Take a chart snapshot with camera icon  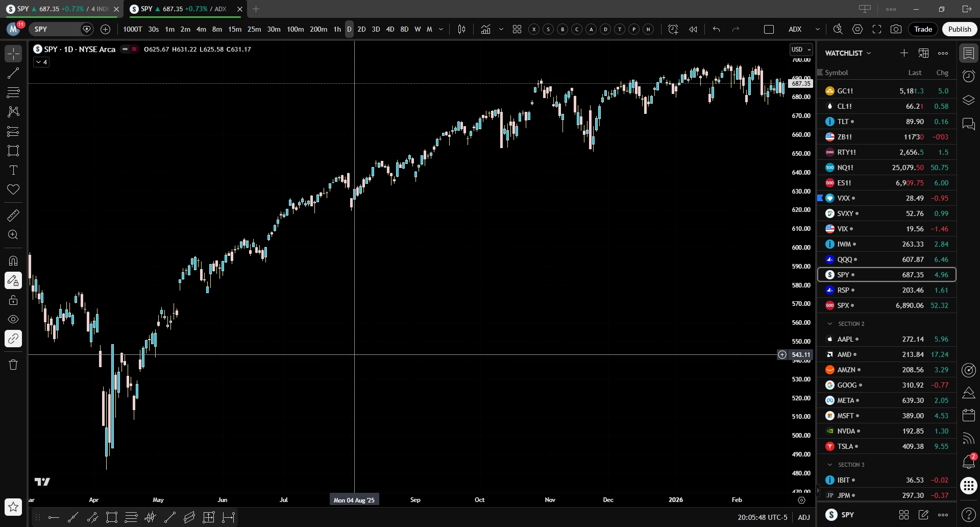[x=896, y=29]
